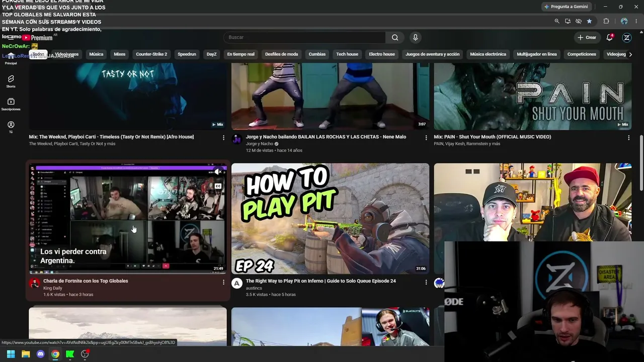This screenshot has height=362, width=644.
Task: Select the Counter-Strike 2 chip
Action: pyautogui.click(x=151, y=54)
